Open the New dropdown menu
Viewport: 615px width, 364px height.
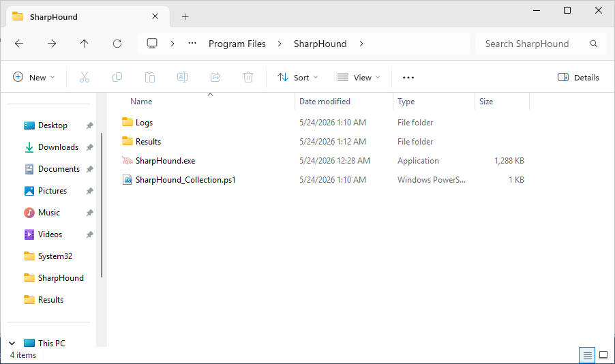pyautogui.click(x=33, y=77)
